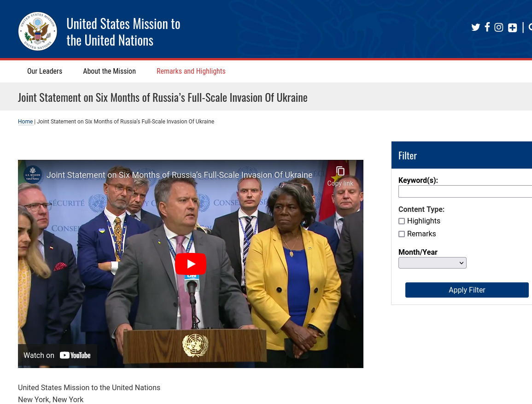
Task: Open the Facebook social icon
Action: pos(487,27)
